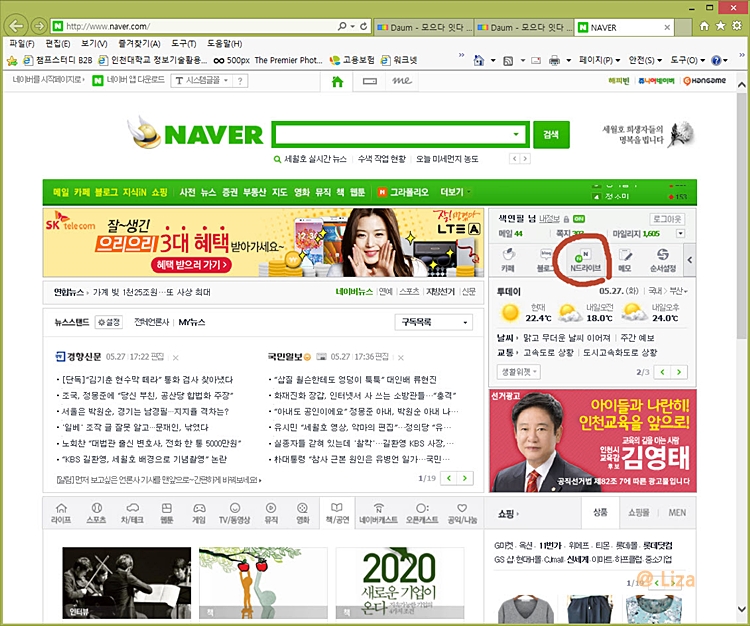
Task: Refresh the page in the address bar
Action: point(364,26)
